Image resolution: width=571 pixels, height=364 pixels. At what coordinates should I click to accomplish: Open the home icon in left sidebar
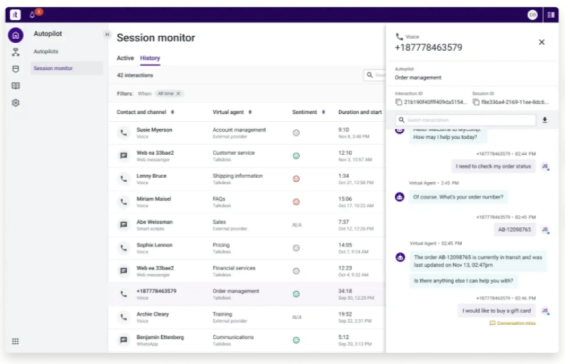(x=16, y=35)
